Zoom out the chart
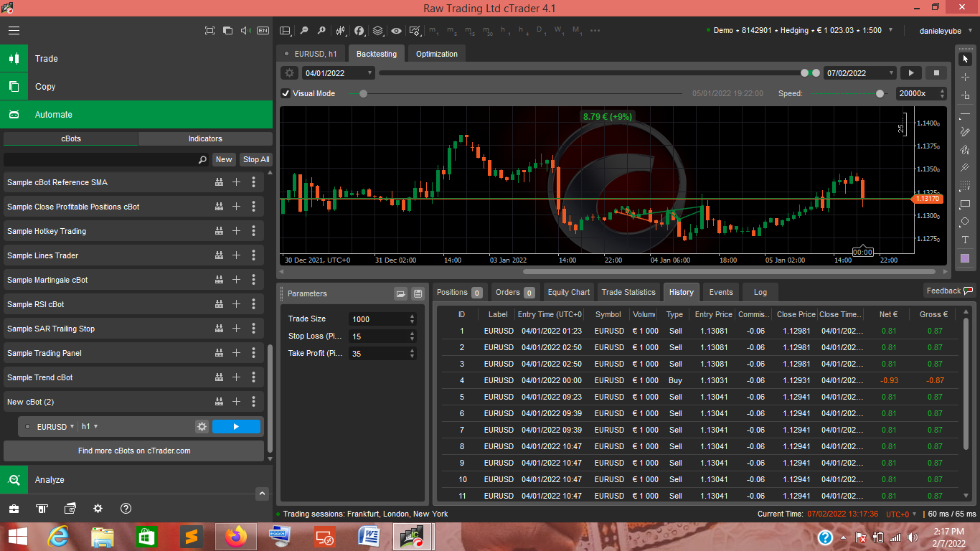Screen dimensions: 980x551 click(x=303, y=31)
